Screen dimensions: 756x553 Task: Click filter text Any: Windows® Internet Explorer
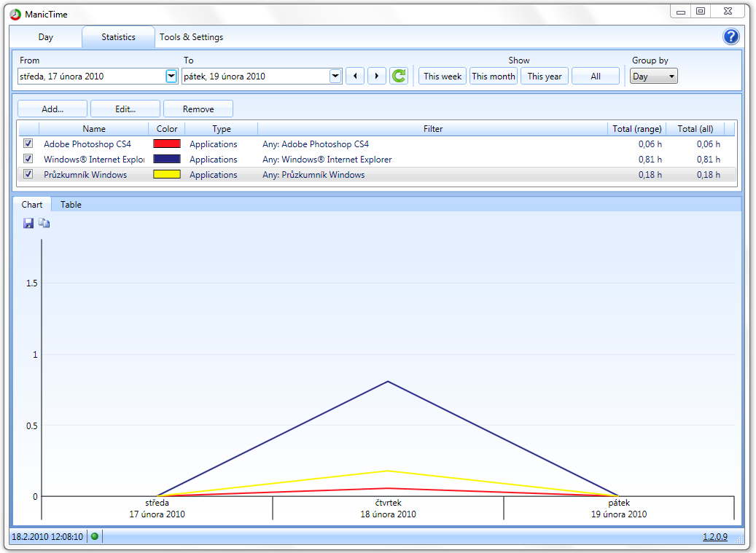click(x=327, y=160)
